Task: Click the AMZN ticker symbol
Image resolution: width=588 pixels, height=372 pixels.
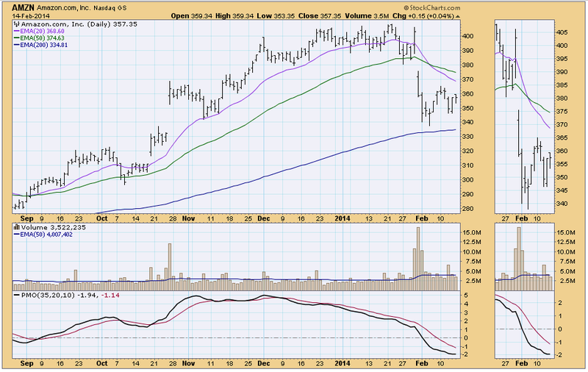Action: pos(23,7)
